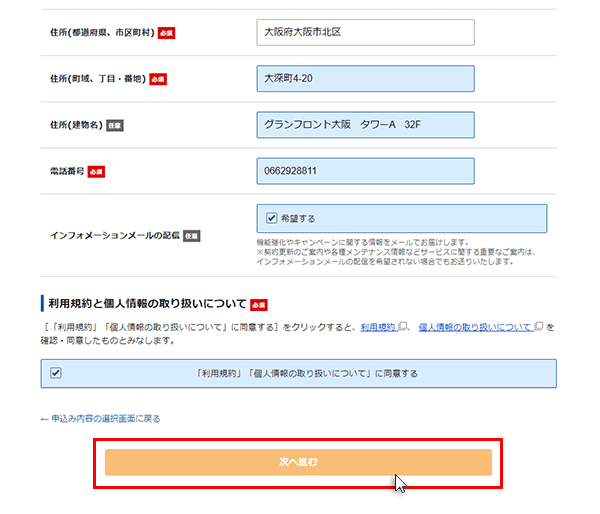Click the 必須 badge beside 住所(都道府県、市区町村)
This screenshot has width=600, height=514.
coord(167,34)
